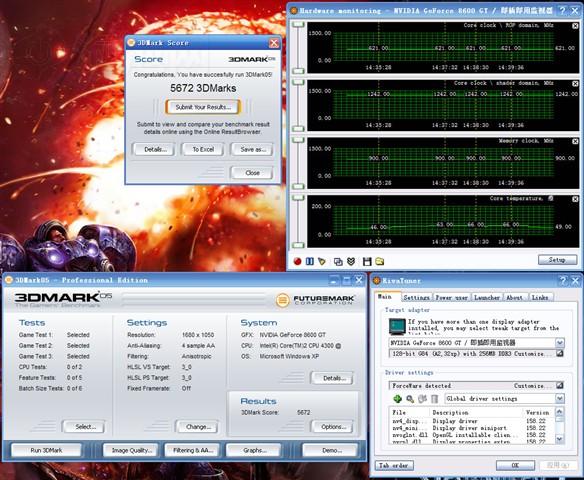The width and height of the screenshot is (584, 480).
Task: Click Options button under Results
Action: [332, 427]
